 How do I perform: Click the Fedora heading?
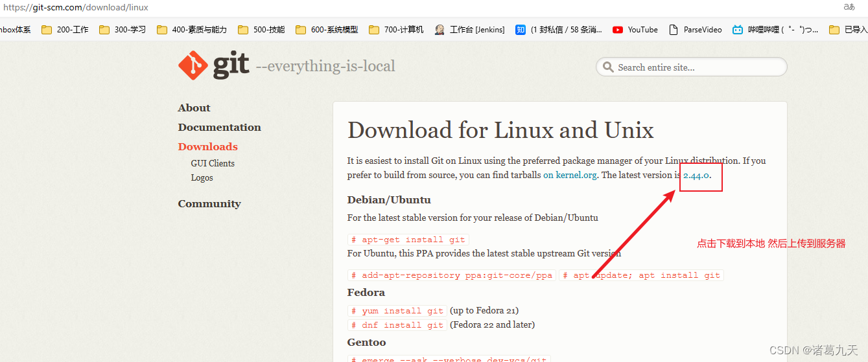tap(366, 293)
